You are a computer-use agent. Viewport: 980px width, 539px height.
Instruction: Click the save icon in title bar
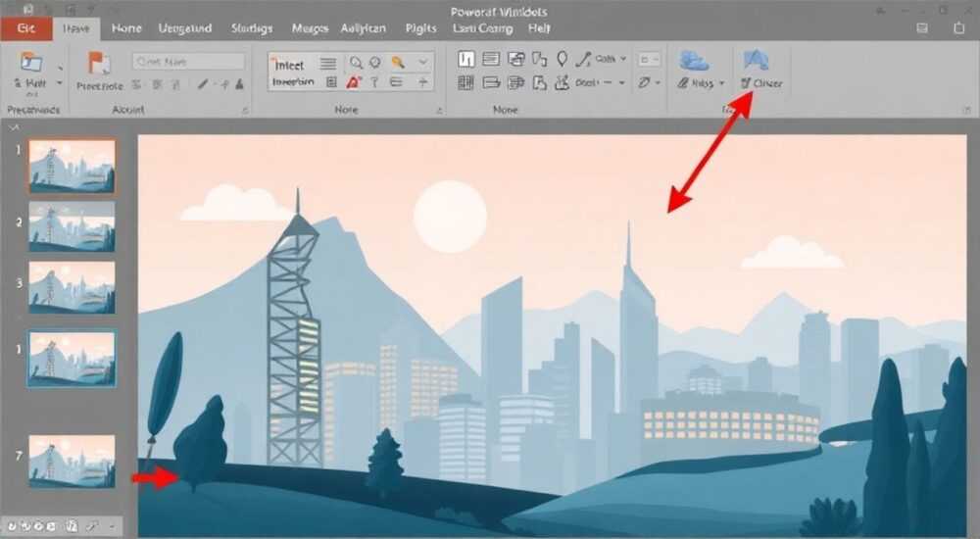click(27, 9)
